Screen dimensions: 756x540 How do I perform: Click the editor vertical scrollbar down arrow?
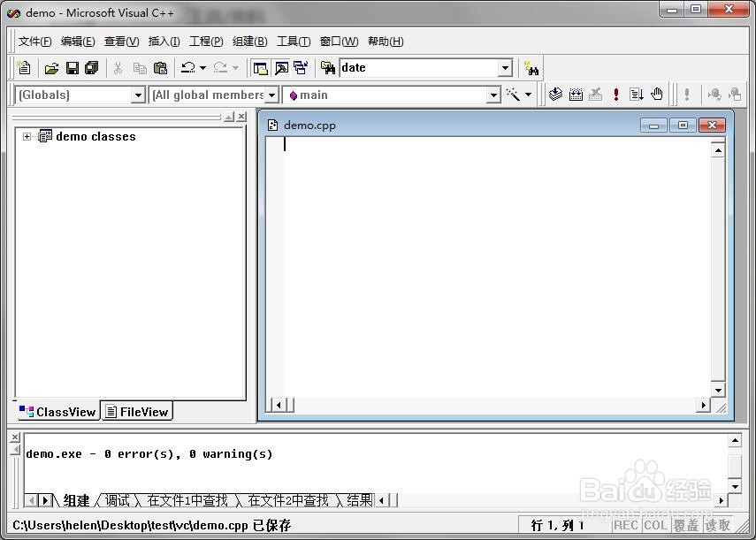(718, 390)
